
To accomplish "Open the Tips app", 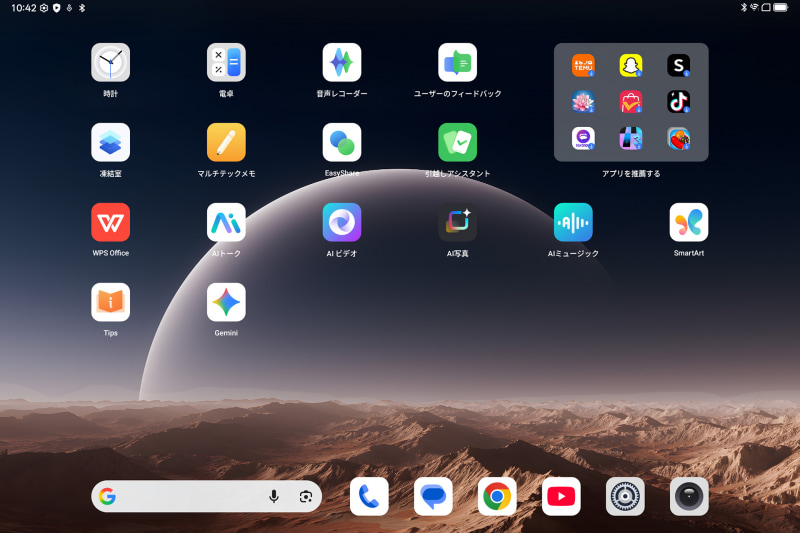I will (x=110, y=302).
